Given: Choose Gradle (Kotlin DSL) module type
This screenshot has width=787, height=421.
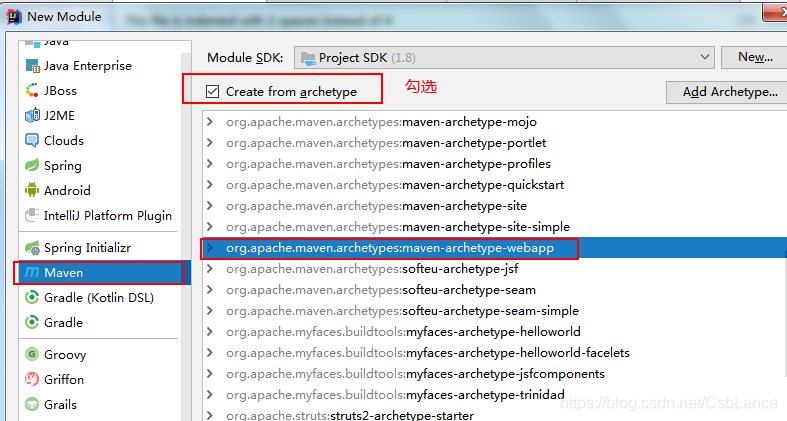Looking at the screenshot, I should pos(100,298).
